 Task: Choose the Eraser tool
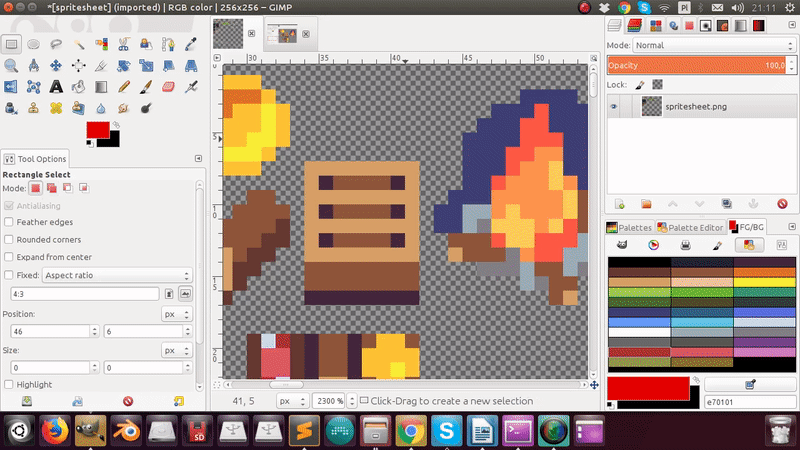(x=168, y=87)
